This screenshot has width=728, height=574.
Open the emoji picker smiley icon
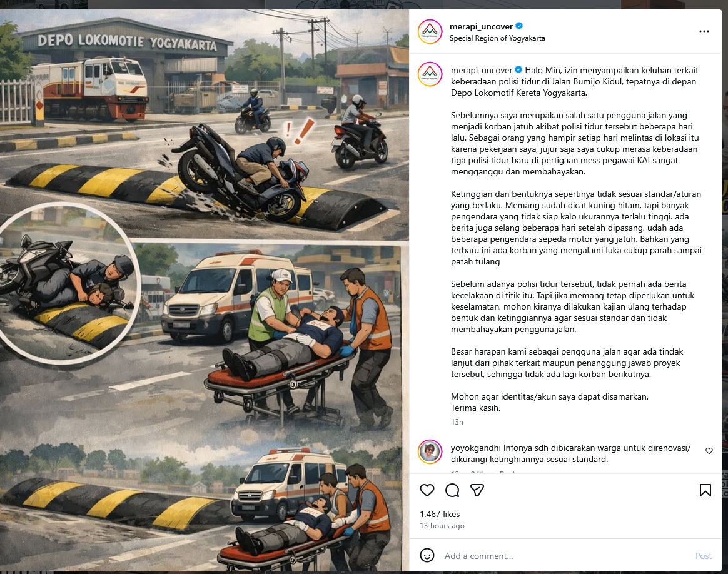pos(427,555)
